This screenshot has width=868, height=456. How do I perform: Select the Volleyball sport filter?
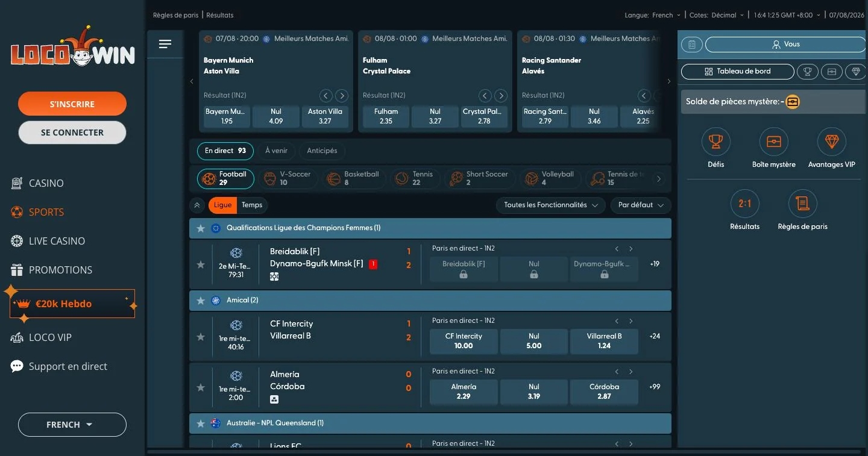tap(551, 179)
